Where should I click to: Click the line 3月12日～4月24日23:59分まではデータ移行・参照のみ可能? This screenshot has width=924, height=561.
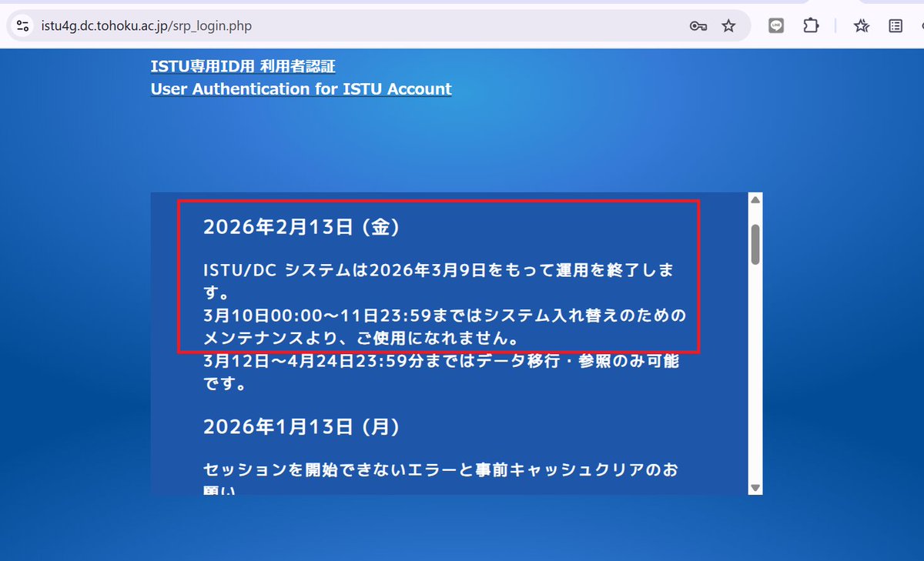(x=441, y=360)
